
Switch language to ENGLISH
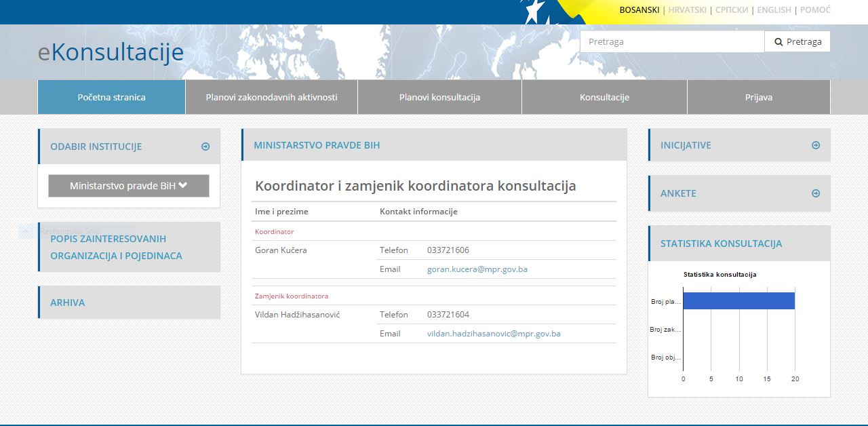pyautogui.click(x=774, y=10)
